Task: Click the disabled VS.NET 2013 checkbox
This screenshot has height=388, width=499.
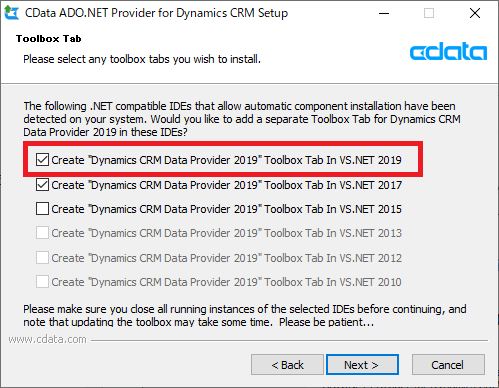Action: [42, 233]
